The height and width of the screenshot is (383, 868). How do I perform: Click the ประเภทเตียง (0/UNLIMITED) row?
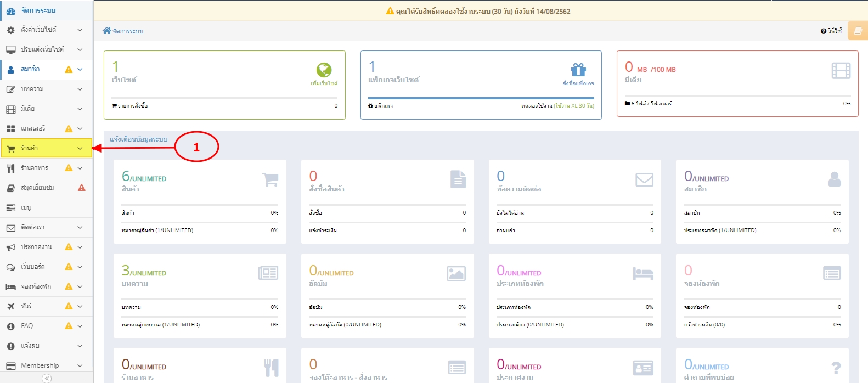pos(575,325)
